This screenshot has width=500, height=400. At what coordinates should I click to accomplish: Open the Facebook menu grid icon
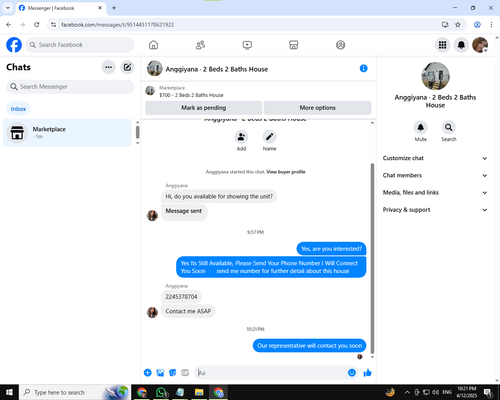[442, 45]
